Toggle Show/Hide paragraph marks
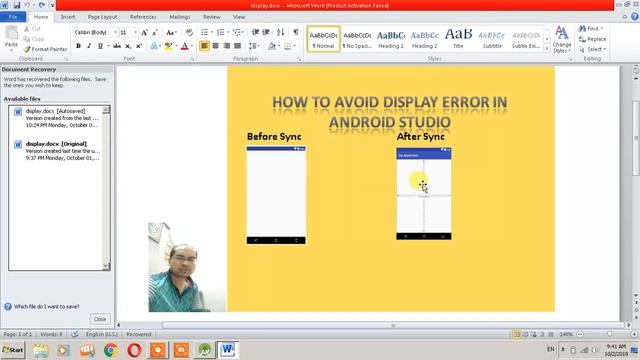 tap(296, 32)
